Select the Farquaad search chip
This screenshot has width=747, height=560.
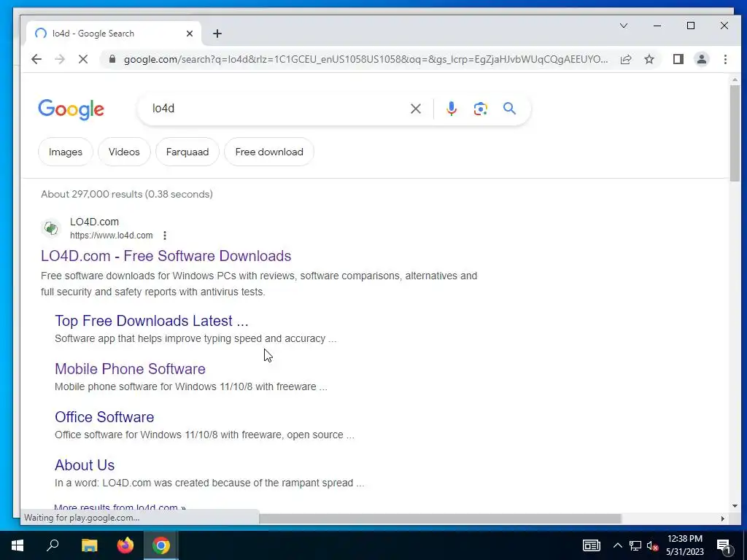187,152
